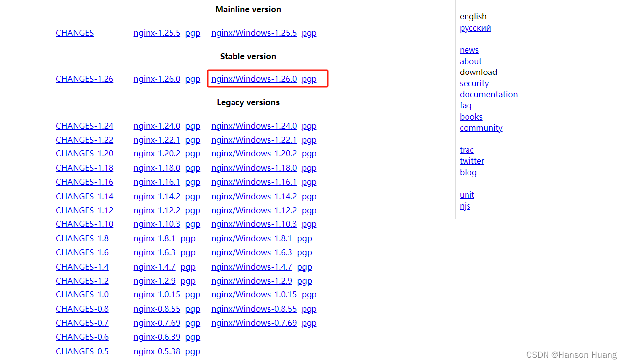This screenshot has height=364, width=624.
Task: Open CHANGES-1.10 link
Action: point(84,224)
